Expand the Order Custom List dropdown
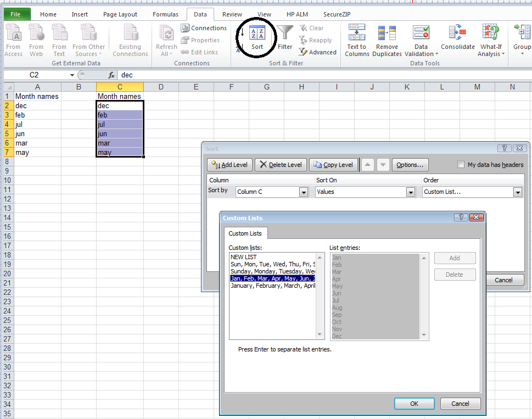 pyautogui.click(x=517, y=192)
